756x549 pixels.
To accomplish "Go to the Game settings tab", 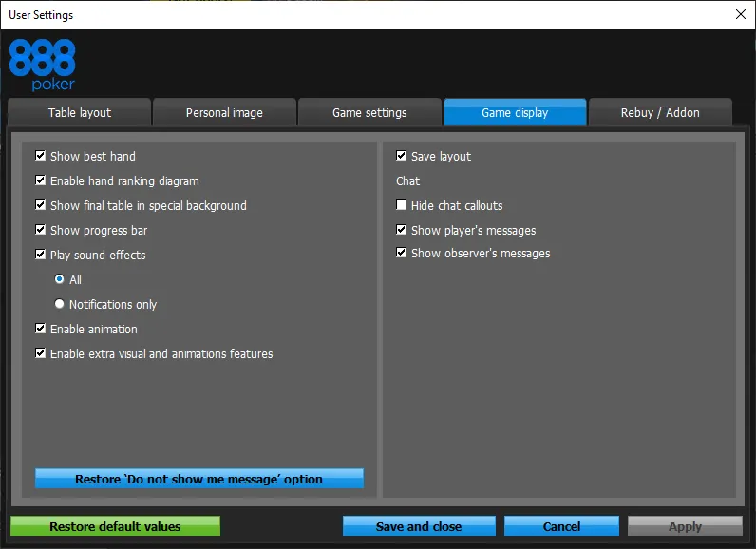I will [369, 112].
